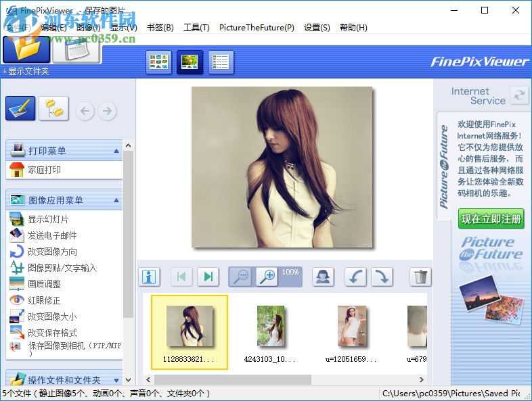This screenshot has width=532, height=401.
Task: Open the 书签(B) menu
Action: point(160,28)
